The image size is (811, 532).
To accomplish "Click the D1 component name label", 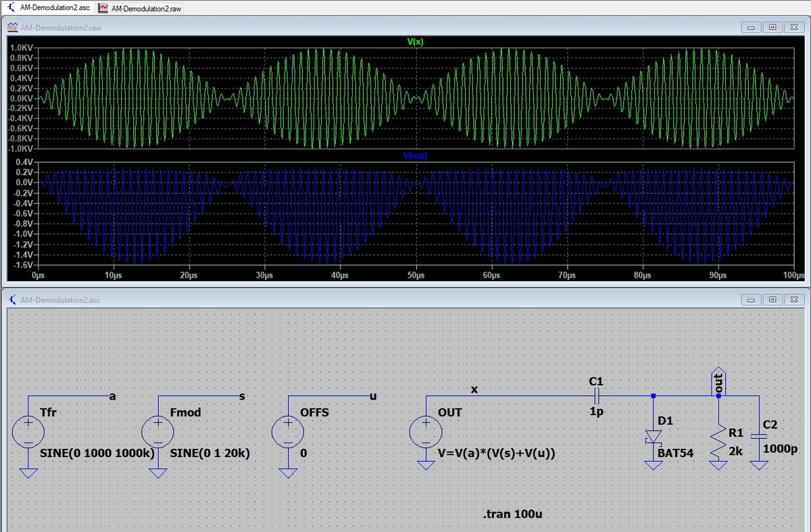I will (x=665, y=420).
